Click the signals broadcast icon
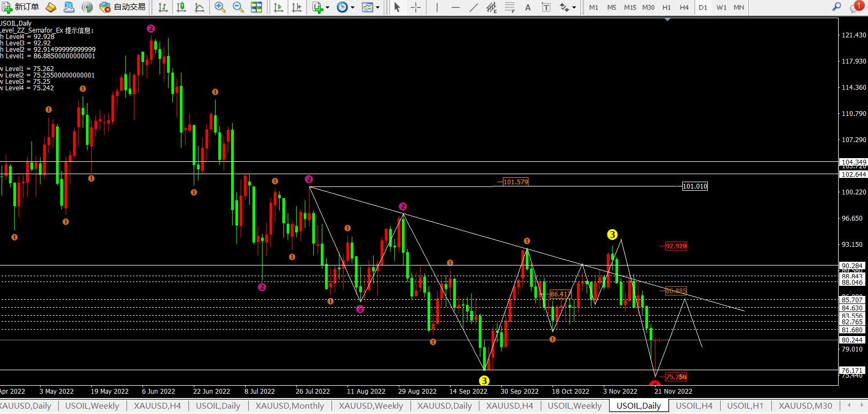The image size is (868, 414). pos(87,7)
